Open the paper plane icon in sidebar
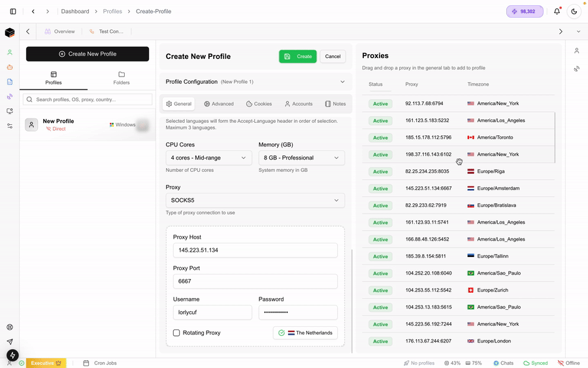Image resolution: width=588 pixels, height=368 pixels. pyautogui.click(x=10, y=342)
